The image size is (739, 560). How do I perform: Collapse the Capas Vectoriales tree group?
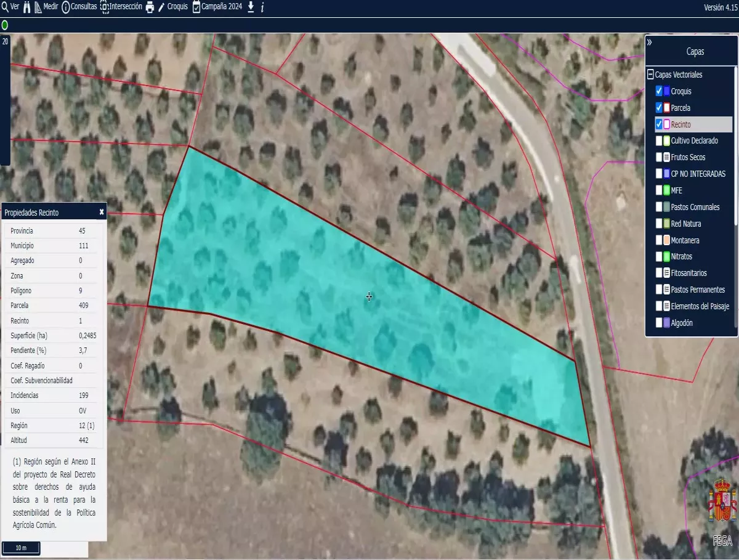[650, 75]
